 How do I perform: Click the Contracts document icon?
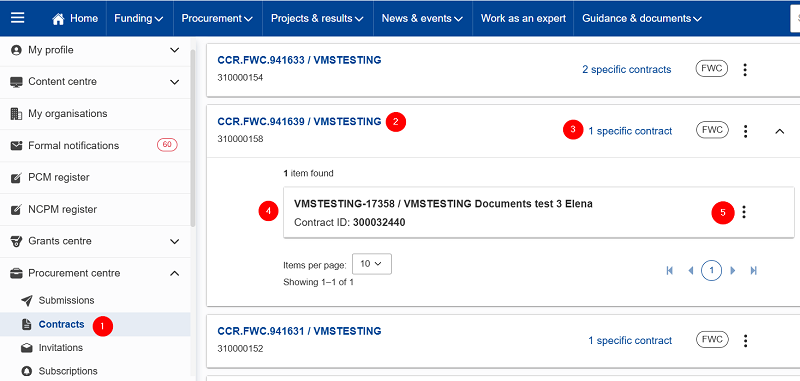tap(27, 324)
